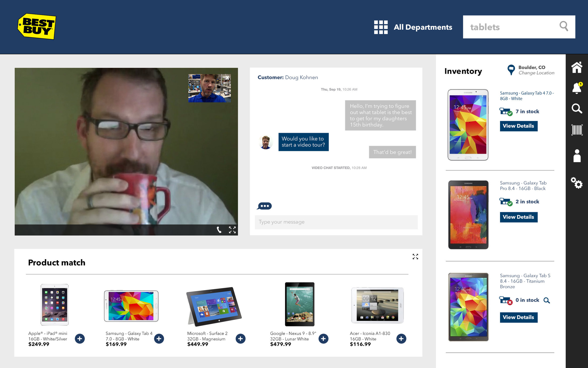Viewport: 588px width, 368px height.
Task: Click the magnifier in the search box
Action: [x=564, y=26]
